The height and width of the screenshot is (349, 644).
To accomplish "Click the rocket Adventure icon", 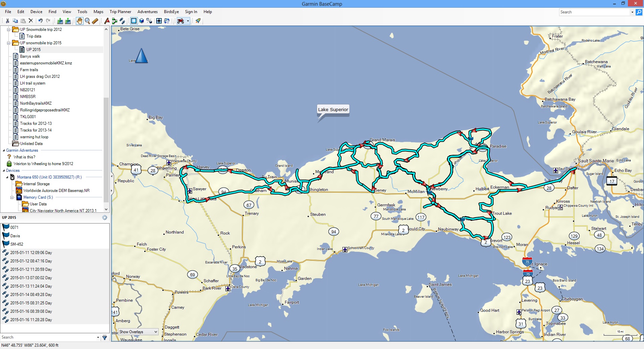I will (198, 21).
